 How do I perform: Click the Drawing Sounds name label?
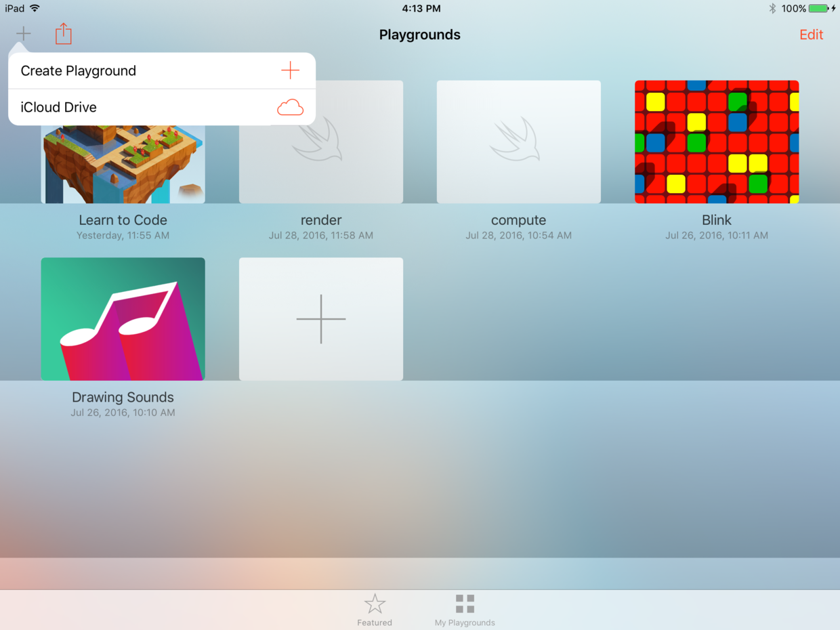pyautogui.click(x=123, y=398)
